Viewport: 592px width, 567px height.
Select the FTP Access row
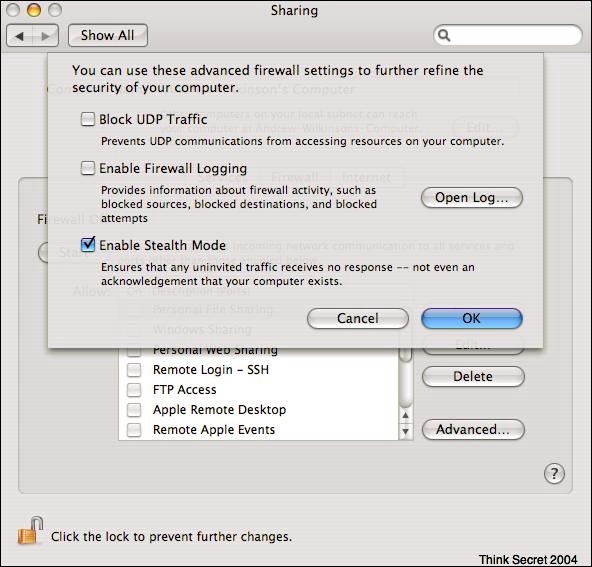[259, 390]
